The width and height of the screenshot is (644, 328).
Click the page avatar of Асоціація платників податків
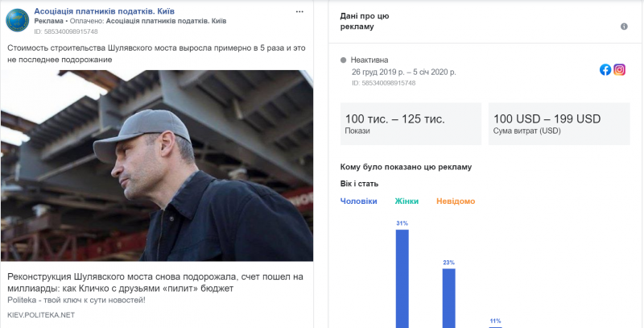tap(18, 19)
